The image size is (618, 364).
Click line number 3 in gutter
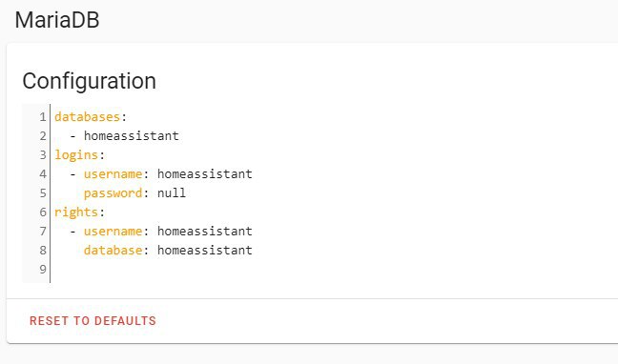(43, 155)
